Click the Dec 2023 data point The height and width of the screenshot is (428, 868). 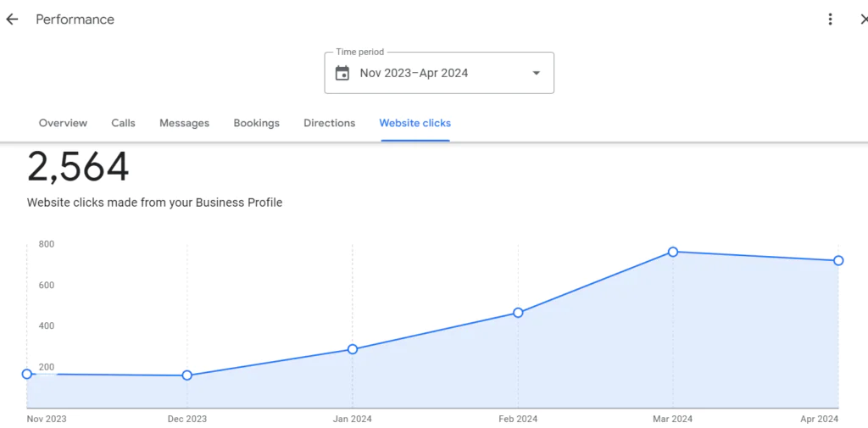pyautogui.click(x=187, y=375)
